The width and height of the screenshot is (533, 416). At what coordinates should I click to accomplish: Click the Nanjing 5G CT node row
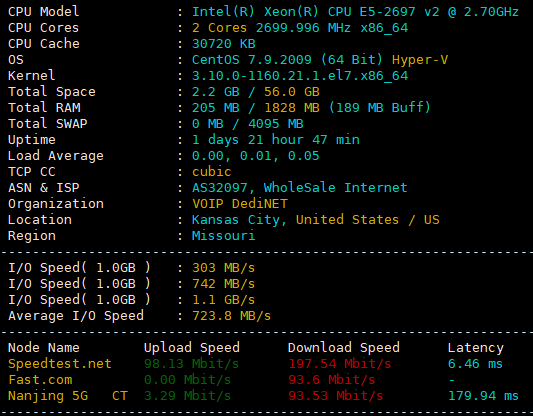point(263,396)
